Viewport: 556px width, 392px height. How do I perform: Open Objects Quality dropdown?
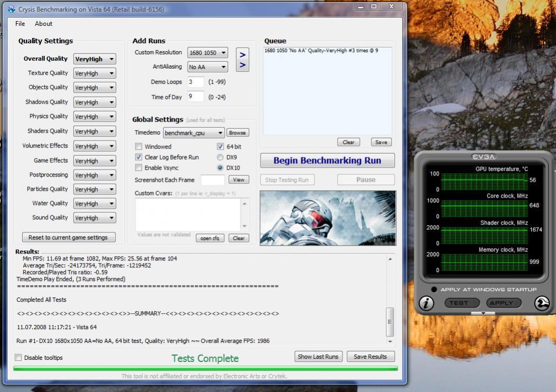pyautogui.click(x=95, y=88)
